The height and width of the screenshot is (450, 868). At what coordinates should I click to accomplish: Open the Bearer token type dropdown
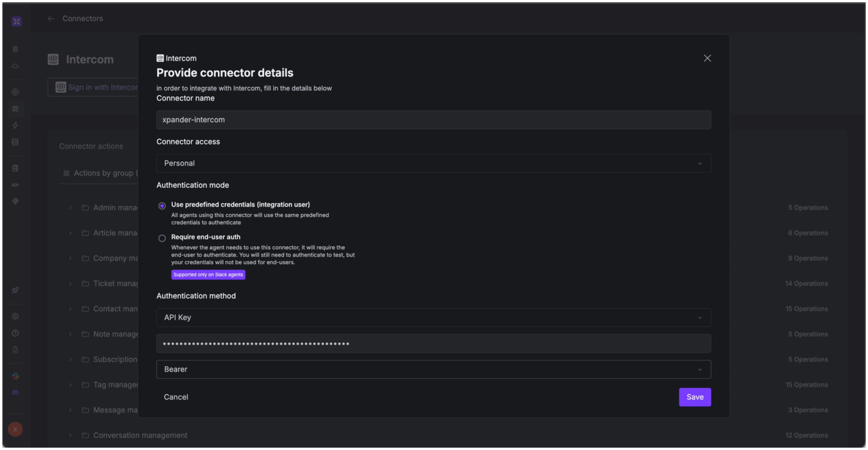click(433, 369)
